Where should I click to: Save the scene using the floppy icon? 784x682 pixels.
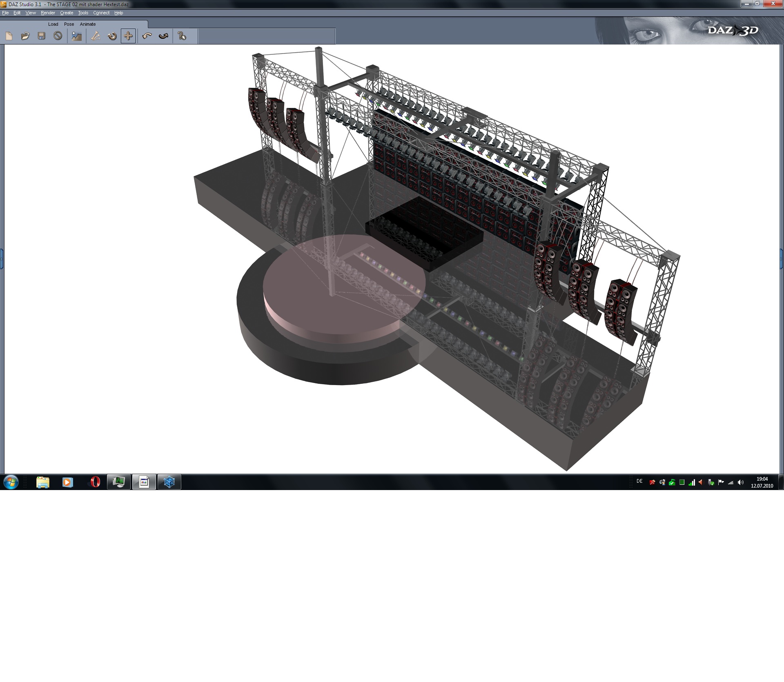click(x=41, y=36)
